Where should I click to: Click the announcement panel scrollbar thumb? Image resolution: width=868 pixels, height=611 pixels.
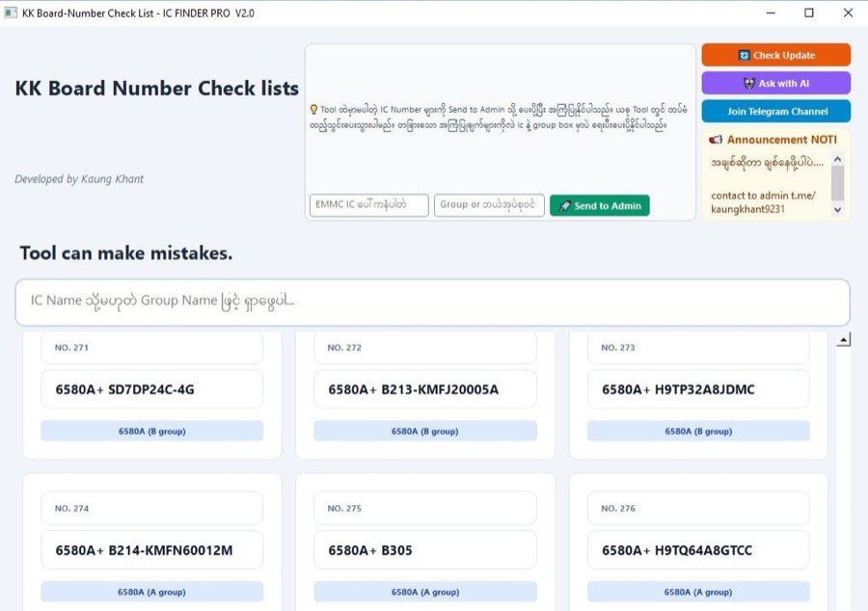[837, 183]
